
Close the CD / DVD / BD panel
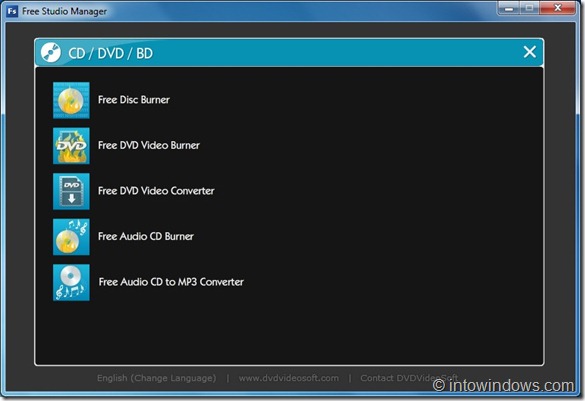(529, 52)
